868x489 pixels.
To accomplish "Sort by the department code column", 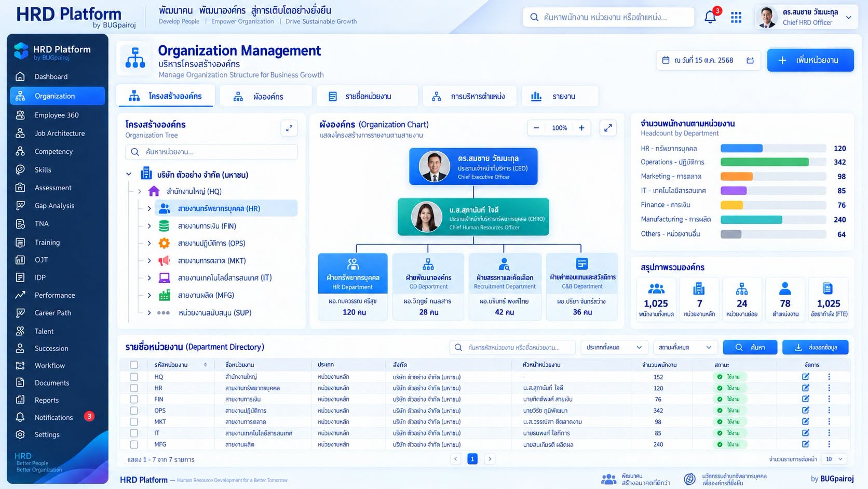I will pyautogui.click(x=206, y=365).
